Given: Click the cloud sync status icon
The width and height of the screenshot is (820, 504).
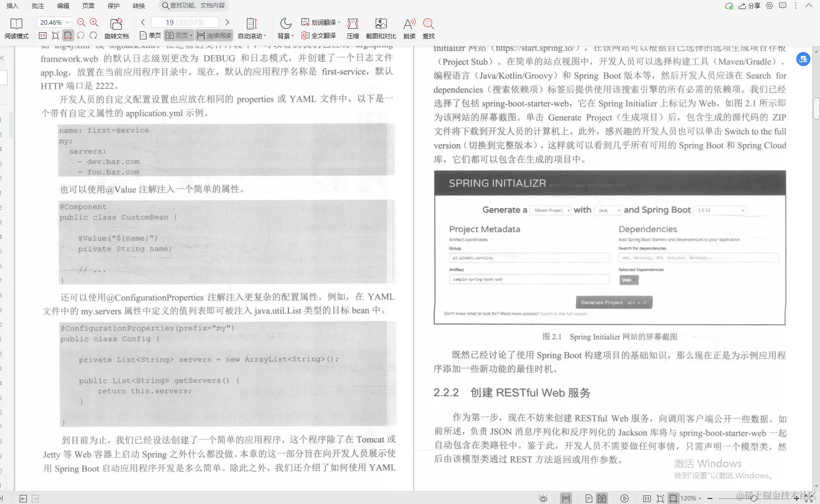Looking at the screenshot, I should (729, 6).
